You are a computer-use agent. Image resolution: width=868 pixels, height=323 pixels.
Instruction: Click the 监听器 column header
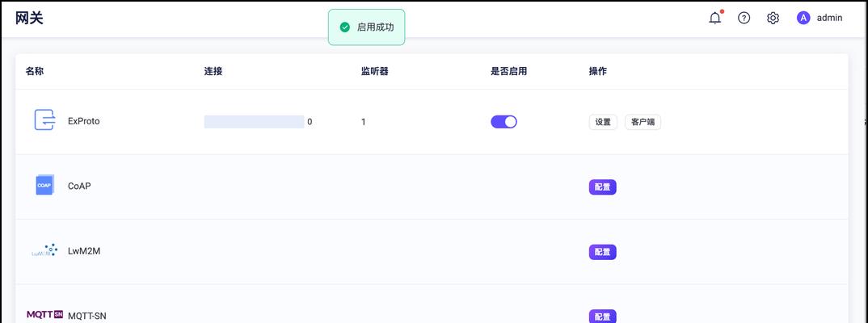click(375, 71)
